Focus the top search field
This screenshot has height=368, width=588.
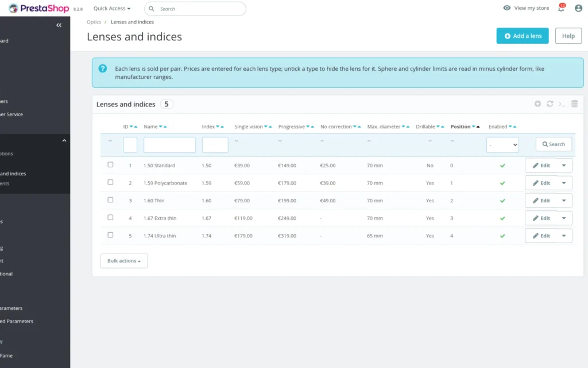pyautogui.click(x=195, y=9)
